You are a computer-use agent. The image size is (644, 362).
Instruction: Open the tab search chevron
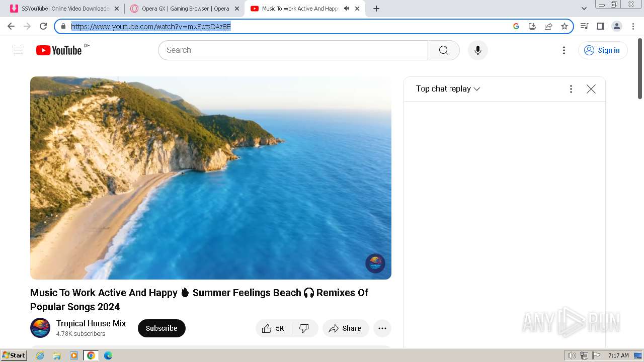584,9
